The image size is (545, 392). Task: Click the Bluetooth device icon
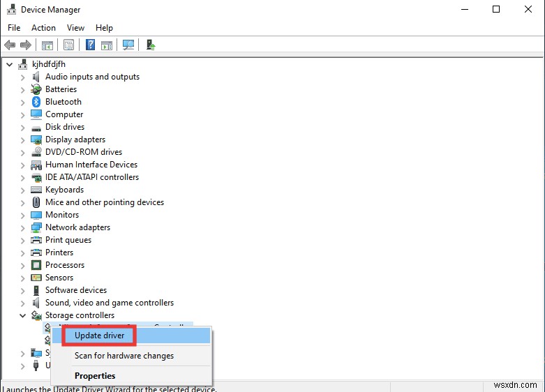click(36, 102)
